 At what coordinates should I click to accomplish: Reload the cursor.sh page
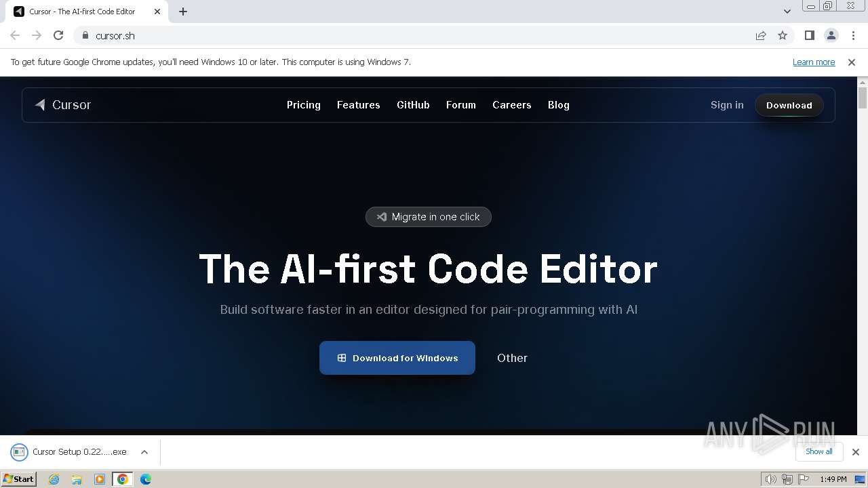(x=58, y=35)
